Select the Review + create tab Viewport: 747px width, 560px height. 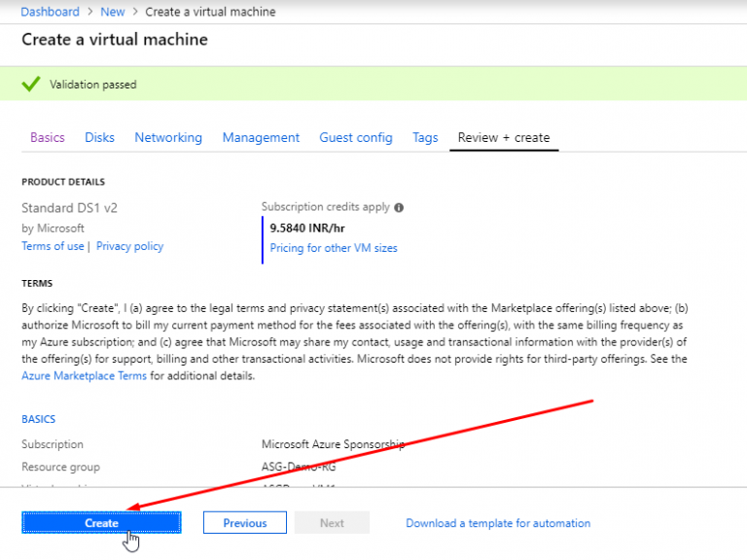coord(504,137)
